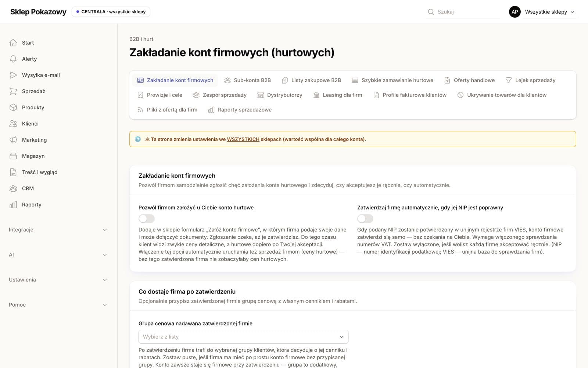Click the 'Opcjonalnie przypisz zatwierdzonej firmie grupę cenową' description
The width and height of the screenshot is (588, 368).
coord(248,301)
